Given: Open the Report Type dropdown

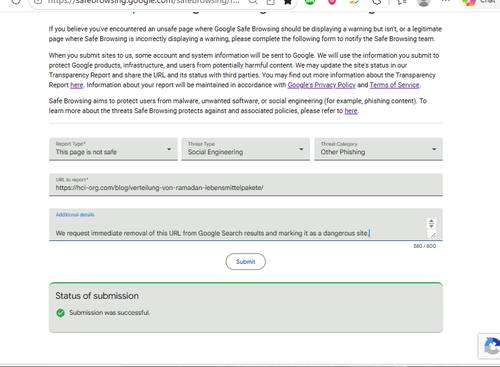Looking at the screenshot, I should point(113,149).
